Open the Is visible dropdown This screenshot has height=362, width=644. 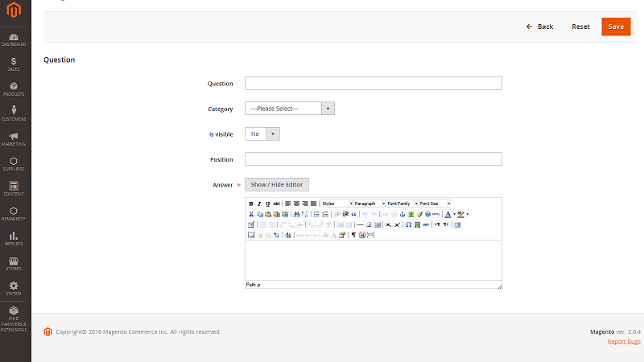click(262, 134)
